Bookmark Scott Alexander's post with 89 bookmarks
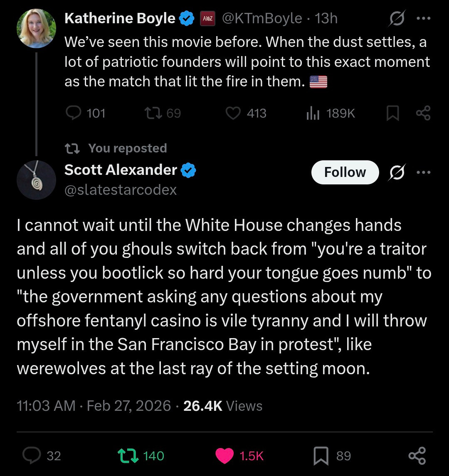449x476 pixels. click(x=321, y=456)
